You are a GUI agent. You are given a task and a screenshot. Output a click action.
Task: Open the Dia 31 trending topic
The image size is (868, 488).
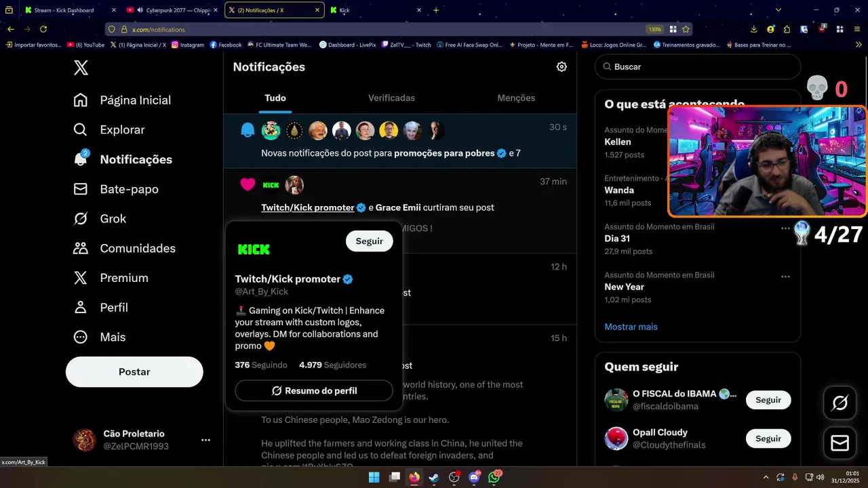click(617, 239)
